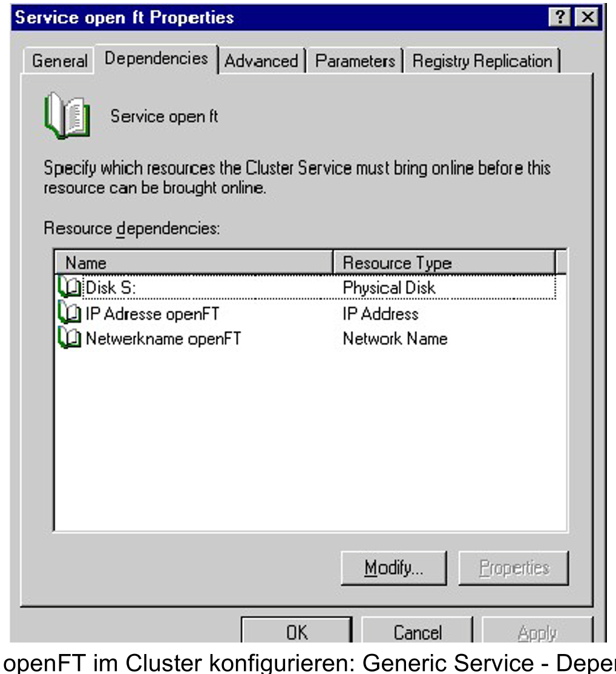616x674 pixels.
Task: Switch to the General tab
Action: click(59, 61)
